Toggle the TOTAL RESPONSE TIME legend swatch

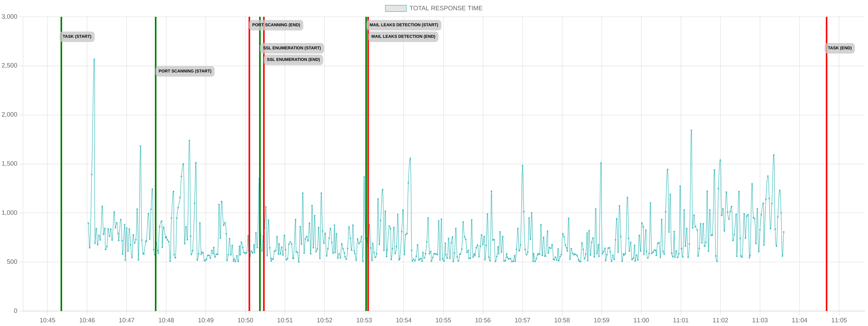pyautogui.click(x=395, y=8)
